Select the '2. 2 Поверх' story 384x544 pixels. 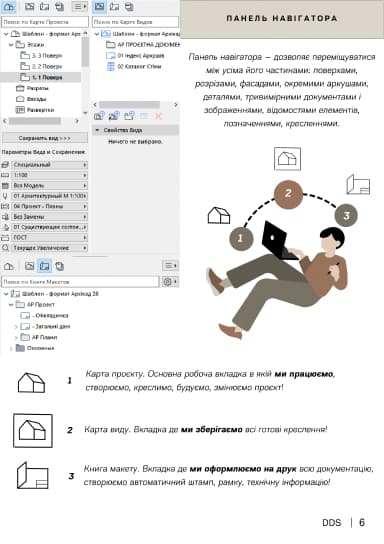pyautogui.click(x=41, y=66)
